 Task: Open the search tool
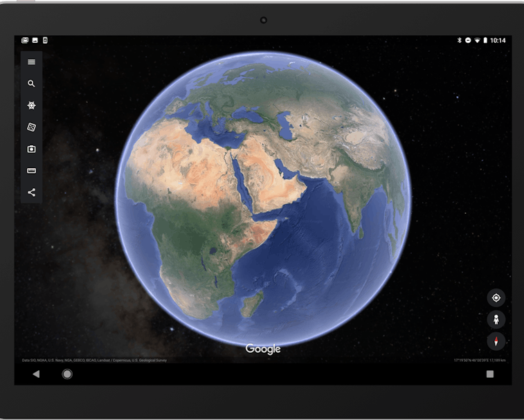coord(31,84)
